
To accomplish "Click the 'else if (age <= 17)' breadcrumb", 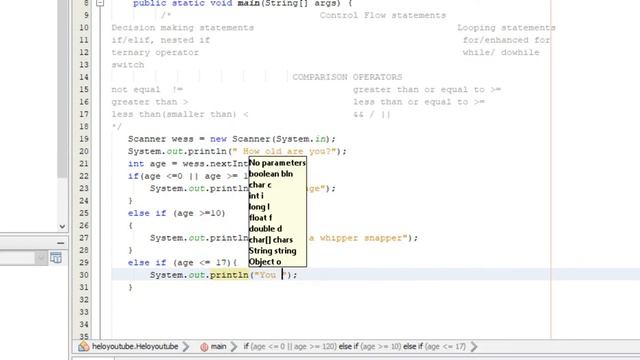I will [x=434, y=347].
